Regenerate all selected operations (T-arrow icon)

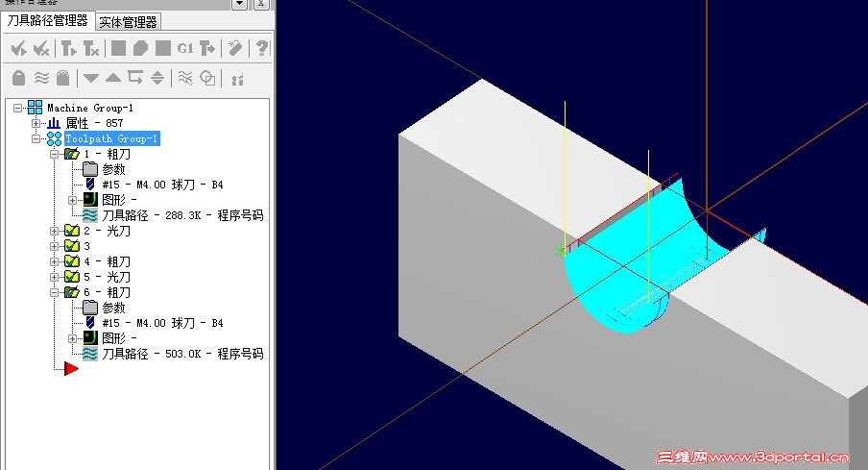coord(68,49)
